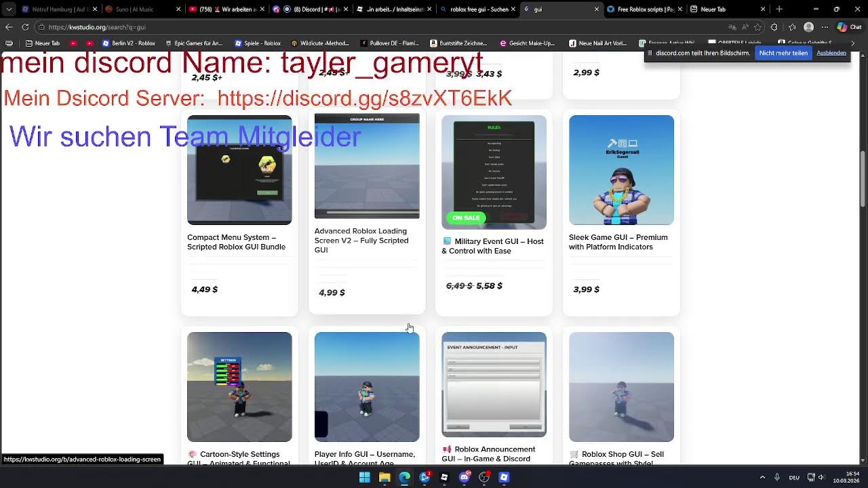The width and height of the screenshot is (868, 488).
Task: Open a new tab with plus button
Action: pos(779,9)
